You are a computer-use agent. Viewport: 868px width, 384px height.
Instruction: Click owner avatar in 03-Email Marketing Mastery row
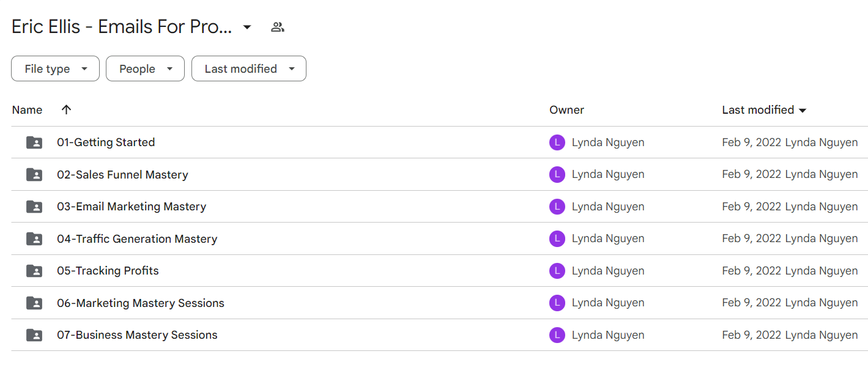coord(557,207)
